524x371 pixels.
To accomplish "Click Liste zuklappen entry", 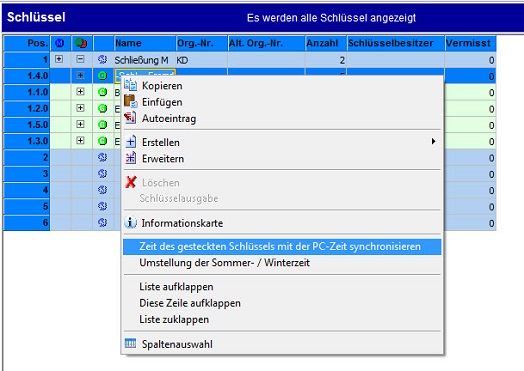I will click(x=174, y=320).
